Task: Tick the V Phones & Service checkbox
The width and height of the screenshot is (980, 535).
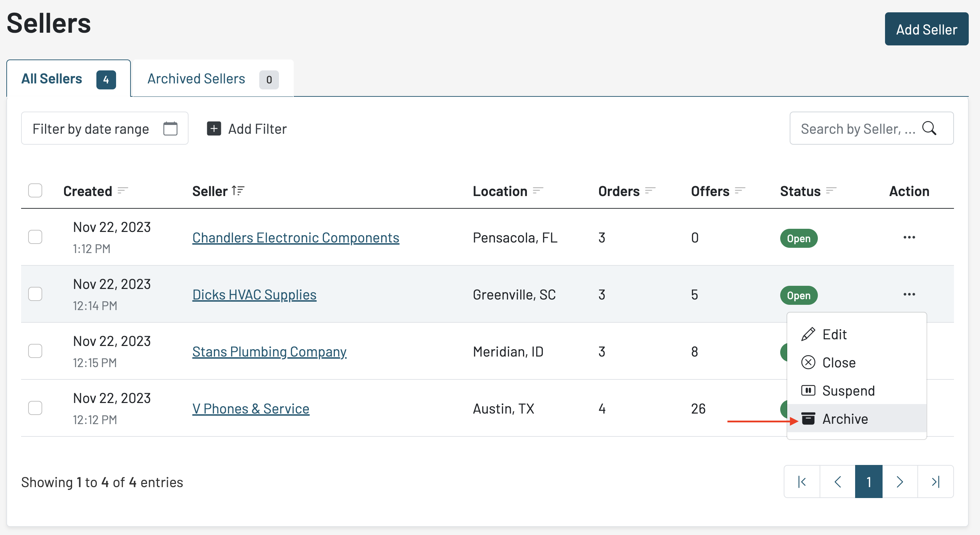Action: point(35,408)
